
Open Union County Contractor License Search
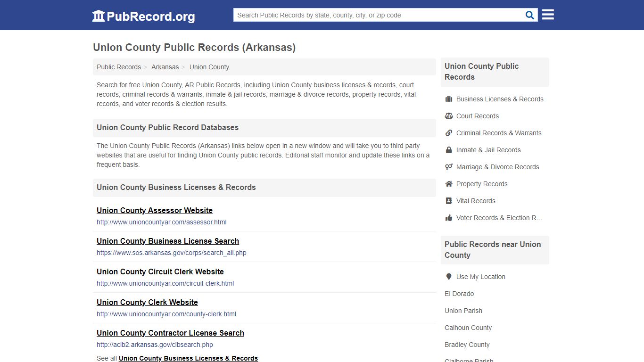pos(170,333)
